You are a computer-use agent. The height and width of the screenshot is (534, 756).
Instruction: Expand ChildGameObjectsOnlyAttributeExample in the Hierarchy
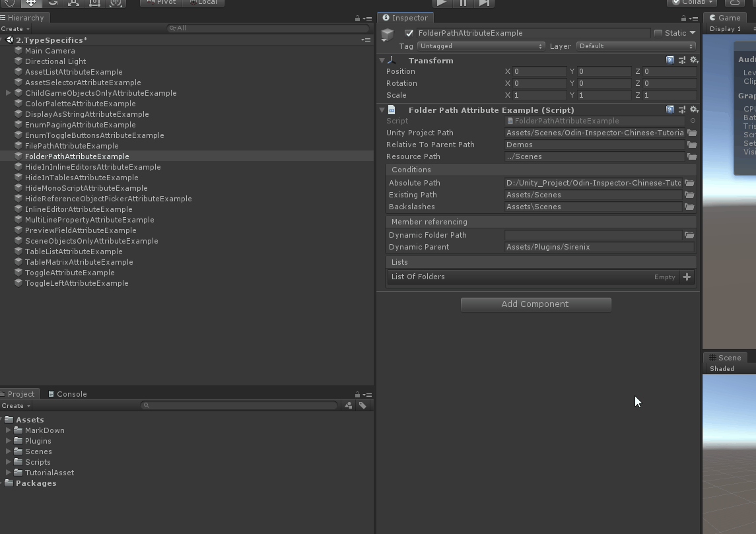[x=9, y=93]
